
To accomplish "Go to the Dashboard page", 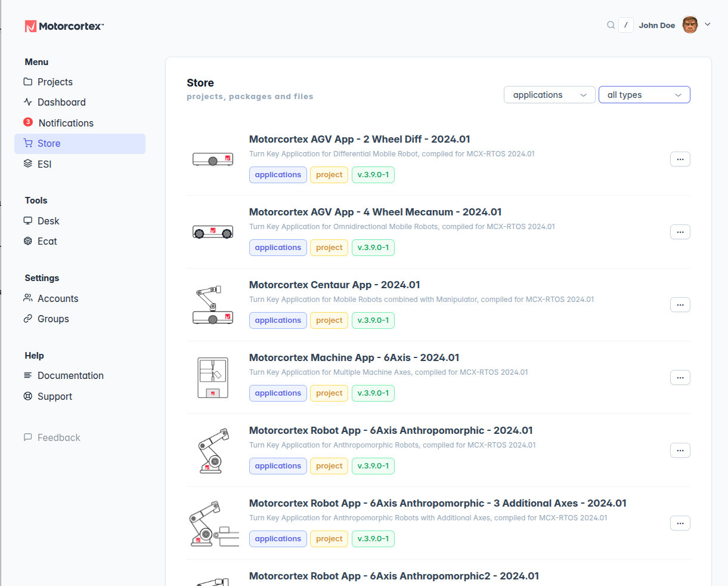I will (61, 102).
